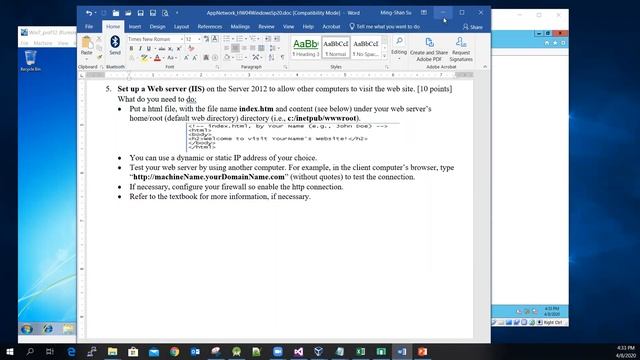Viewport: 640px width, 360px height.
Task: Open the Editing dropdown
Action: 399,48
